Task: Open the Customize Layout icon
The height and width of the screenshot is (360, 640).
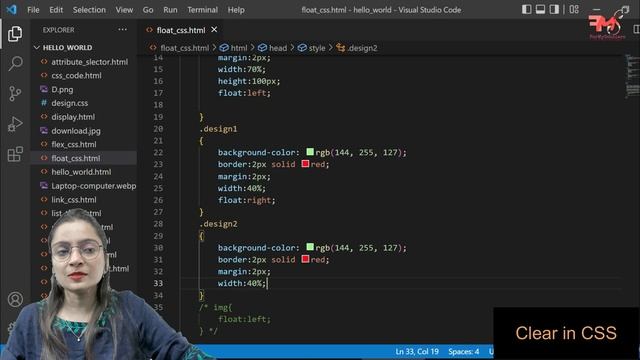Action: pos(574,9)
